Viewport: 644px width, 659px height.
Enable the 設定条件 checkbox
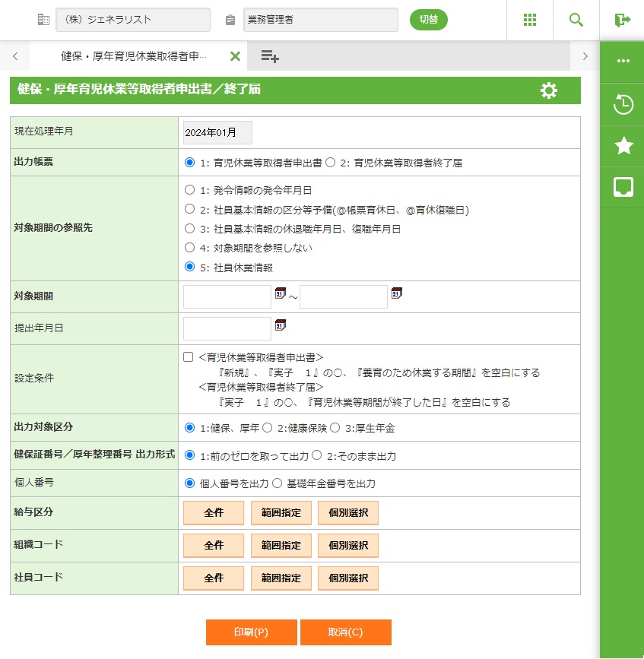pos(189,356)
